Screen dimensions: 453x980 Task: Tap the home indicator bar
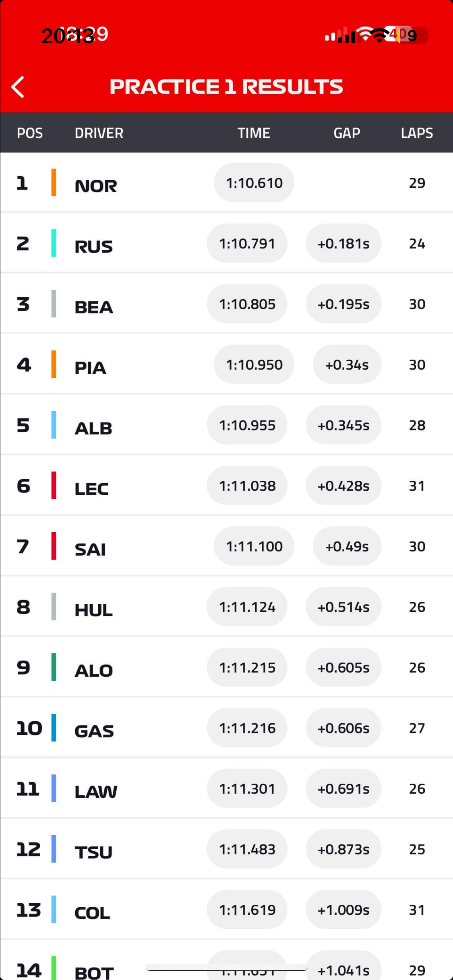pyautogui.click(x=226, y=968)
